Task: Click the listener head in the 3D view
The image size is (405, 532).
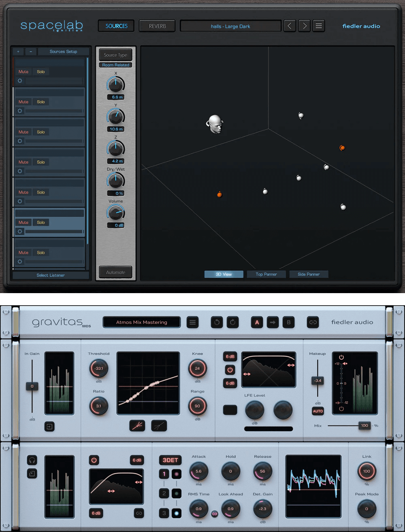Action: pyautogui.click(x=215, y=124)
